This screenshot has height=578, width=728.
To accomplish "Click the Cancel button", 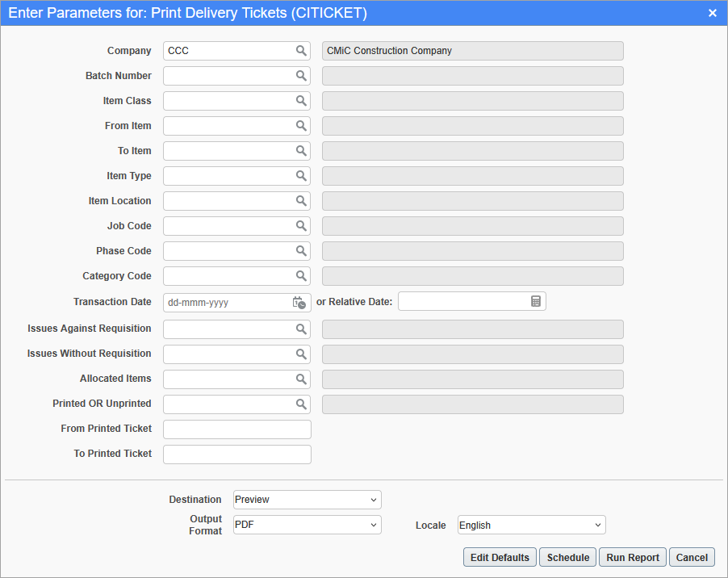I will click(692, 558).
